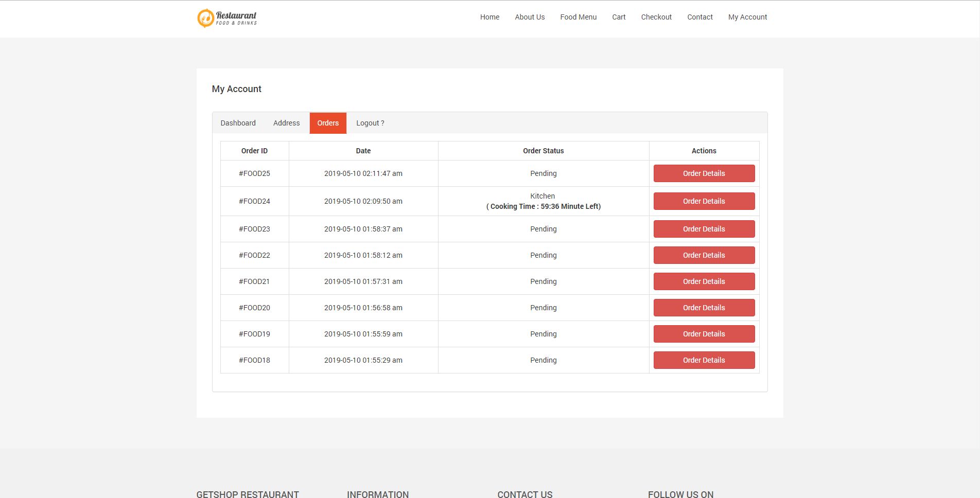
Task: Go to Checkout from navigation bar
Action: coord(656,17)
